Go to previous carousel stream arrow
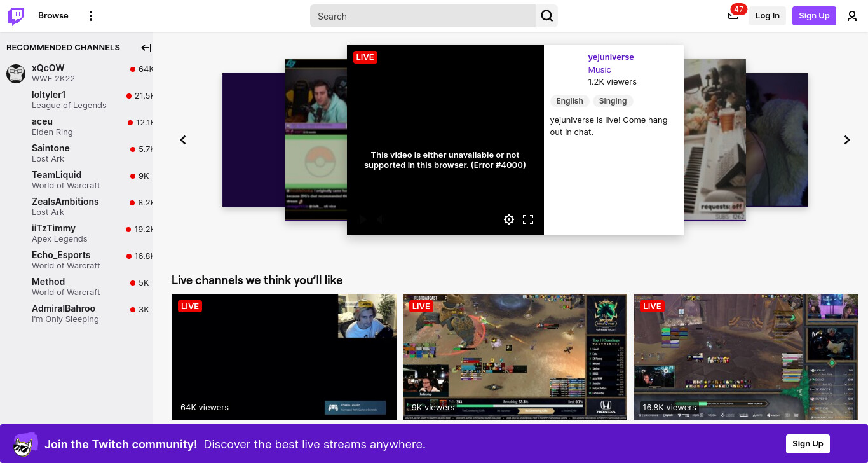868x463 pixels. (x=183, y=140)
